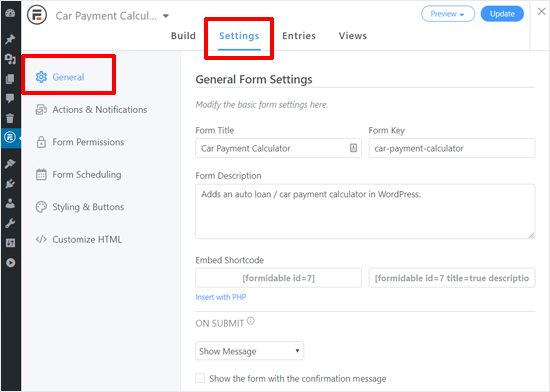
Task: Select the formidable id=7 shortcode field
Action: pyautogui.click(x=278, y=278)
